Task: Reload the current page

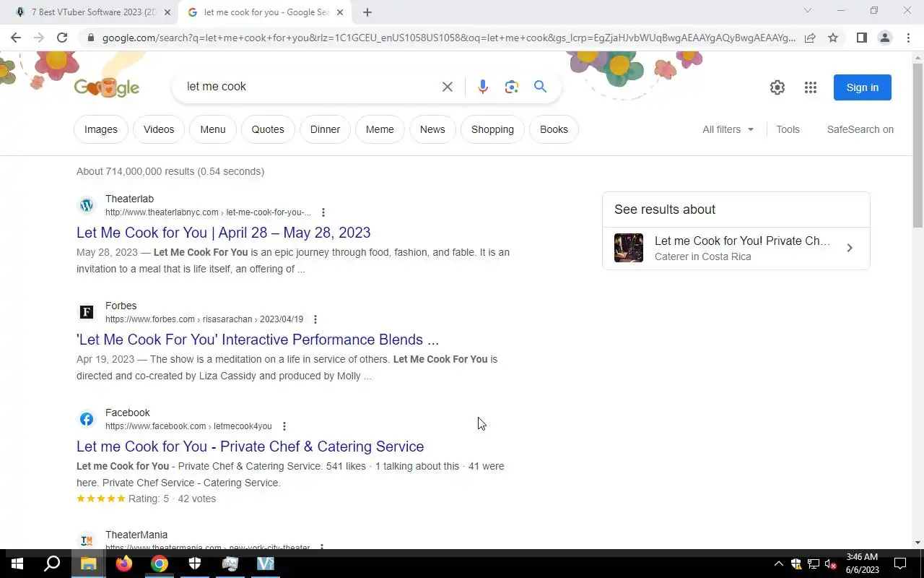Action: point(62,38)
